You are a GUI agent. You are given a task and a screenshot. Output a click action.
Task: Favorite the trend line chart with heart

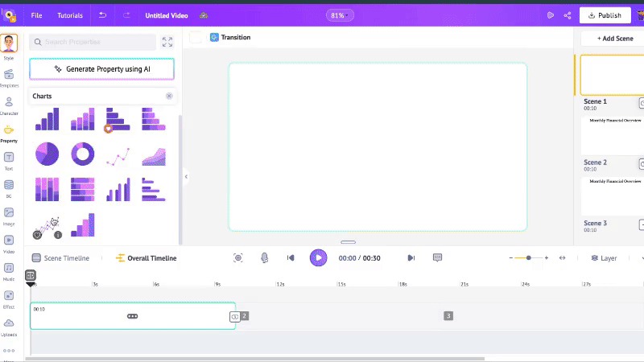pyautogui.click(x=37, y=235)
